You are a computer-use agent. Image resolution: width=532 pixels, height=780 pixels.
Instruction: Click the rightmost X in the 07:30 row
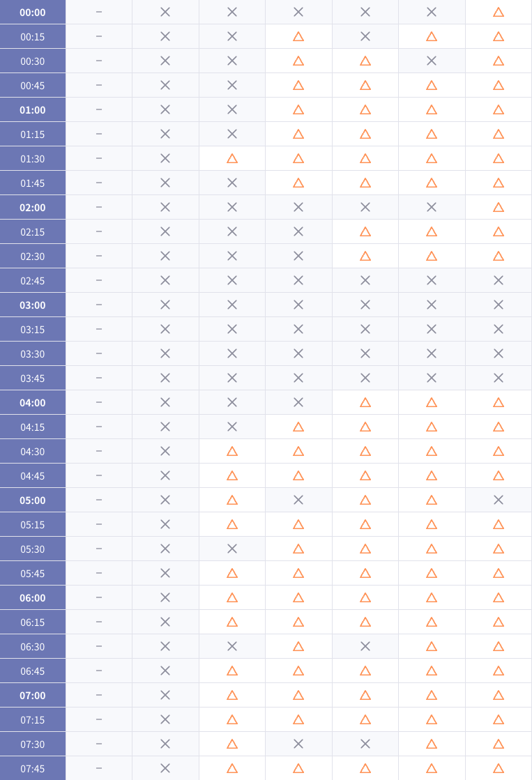point(365,744)
